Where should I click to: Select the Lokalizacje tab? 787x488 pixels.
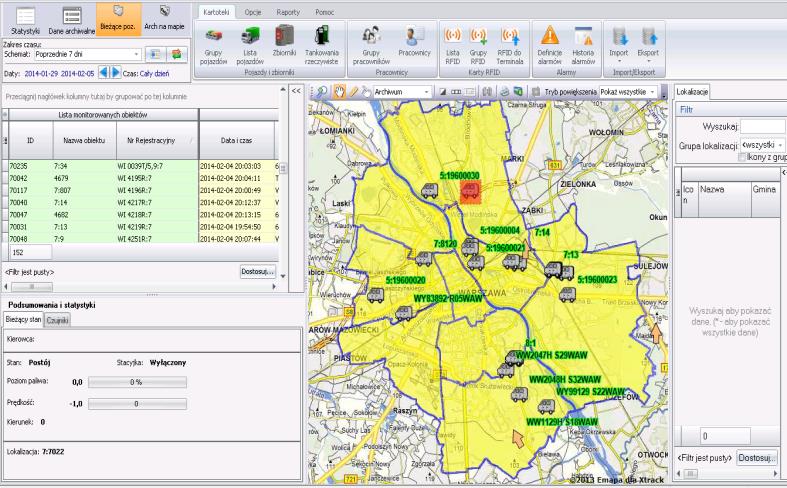(692, 92)
